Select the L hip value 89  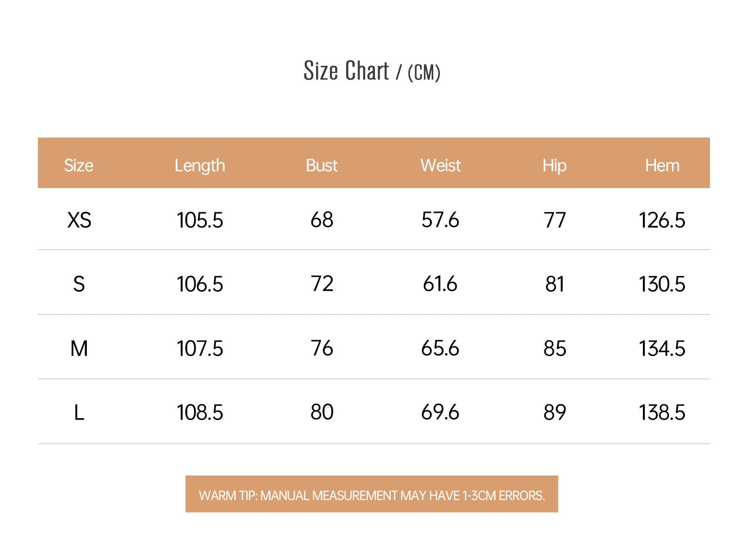pyautogui.click(x=555, y=412)
